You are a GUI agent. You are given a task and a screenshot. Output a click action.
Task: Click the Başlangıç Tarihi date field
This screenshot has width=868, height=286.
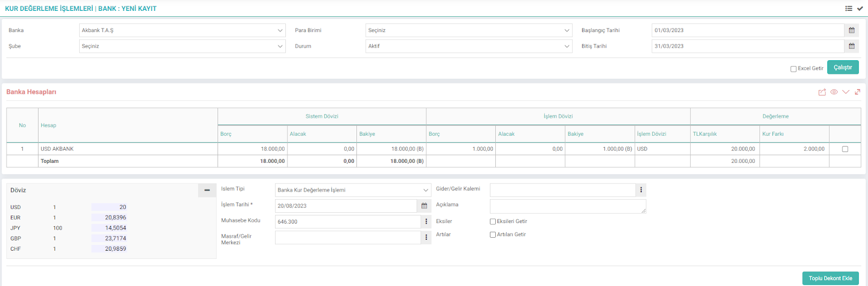coord(748,30)
